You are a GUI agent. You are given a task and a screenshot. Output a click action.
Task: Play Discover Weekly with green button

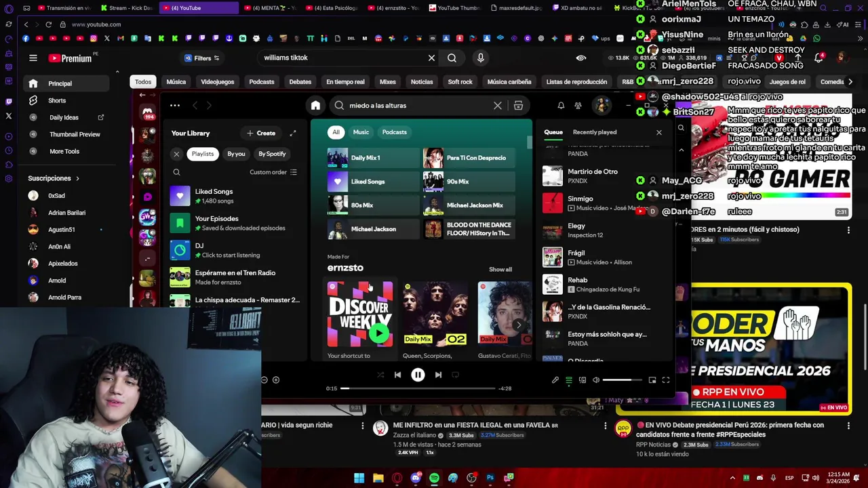(378, 333)
